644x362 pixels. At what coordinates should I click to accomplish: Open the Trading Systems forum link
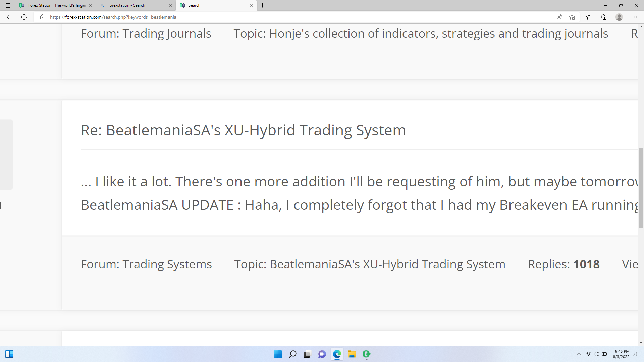[x=167, y=264]
